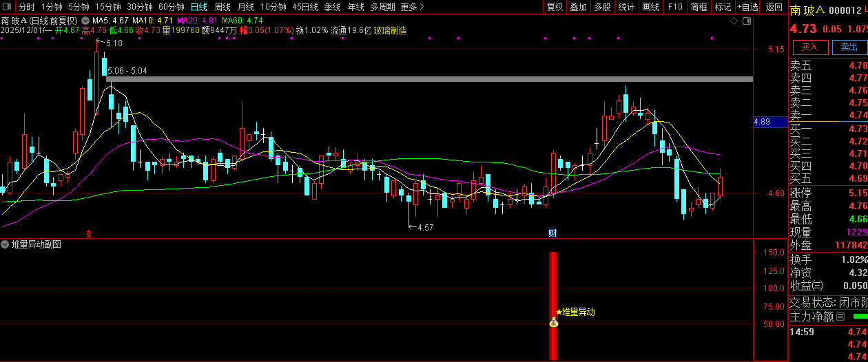
Task: Open 多周期 multi-period view
Action: [x=382, y=7]
